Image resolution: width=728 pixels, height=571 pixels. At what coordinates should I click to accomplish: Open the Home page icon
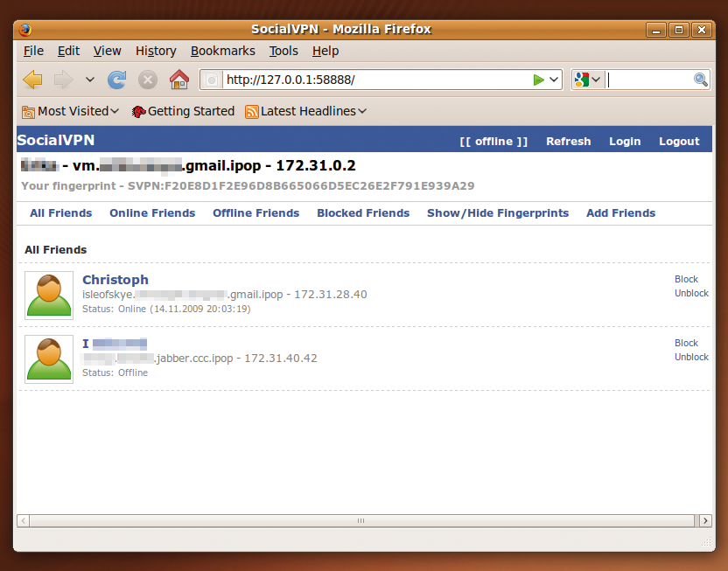pyautogui.click(x=179, y=80)
